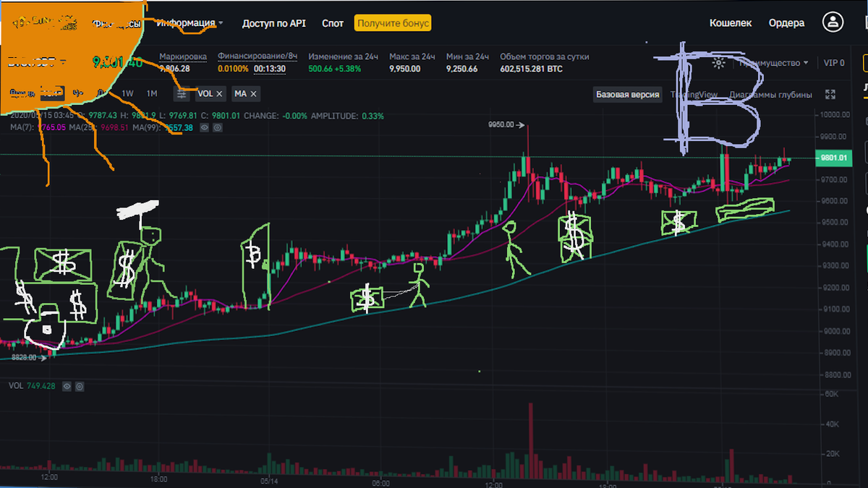Click the Маркировка price label
Screen dimensions: 868x488
(x=183, y=56)
